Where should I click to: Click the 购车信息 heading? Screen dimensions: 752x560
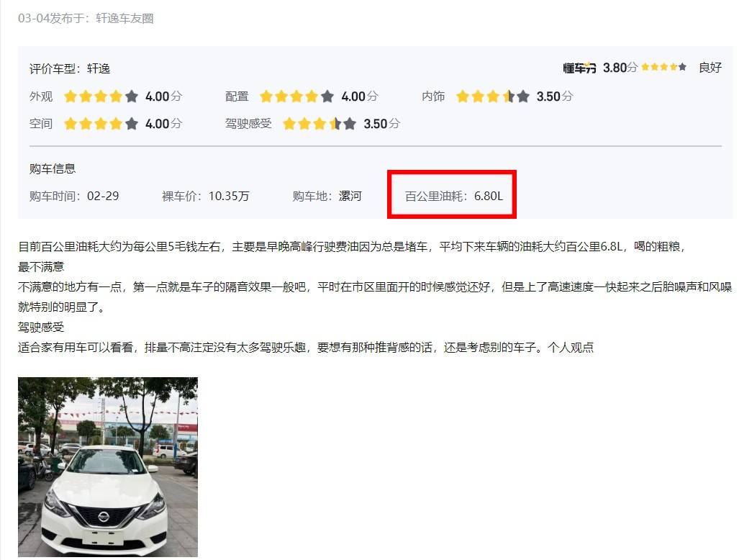tap(53, 169)
